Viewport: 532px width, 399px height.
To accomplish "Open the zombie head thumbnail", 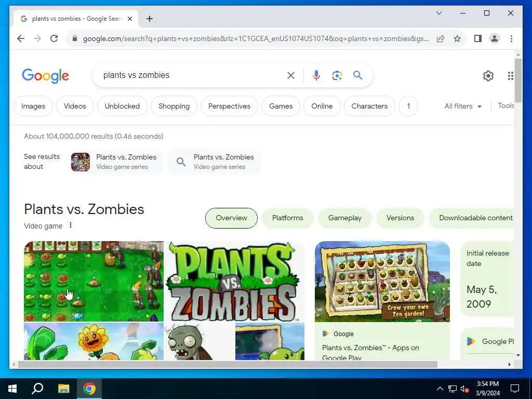I will 199,341.
